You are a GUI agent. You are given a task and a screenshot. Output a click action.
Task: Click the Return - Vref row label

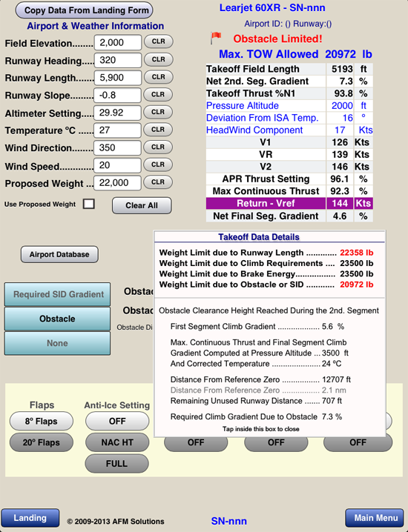[x=266, y=203]
